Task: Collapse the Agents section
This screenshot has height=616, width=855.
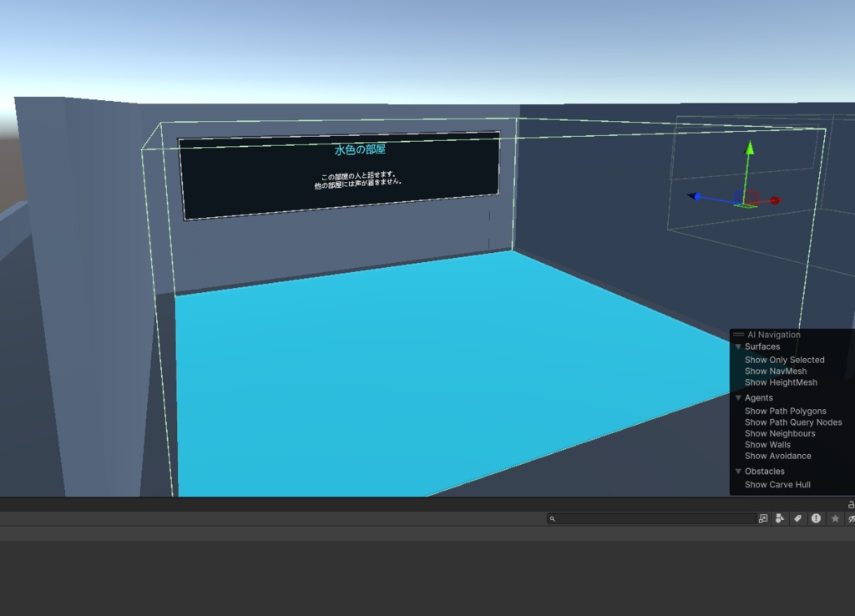Action: pyautogui.click(x=738, y=398)
